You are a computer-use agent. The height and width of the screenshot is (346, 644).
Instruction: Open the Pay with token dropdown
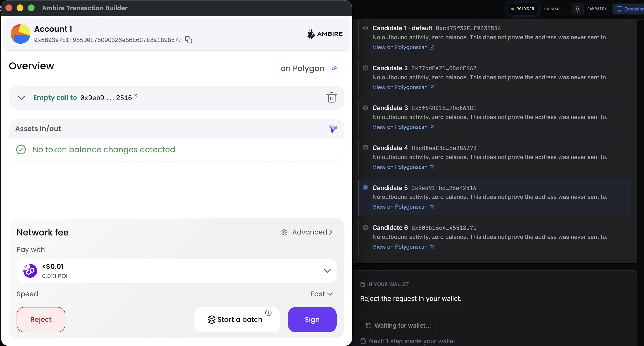(177, 271)
